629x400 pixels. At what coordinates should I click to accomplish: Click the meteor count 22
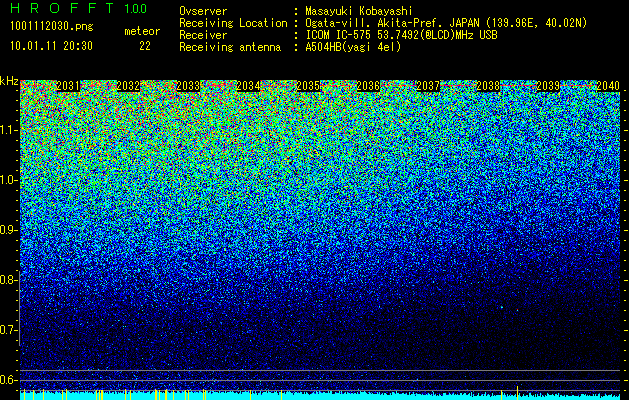pos(145,46)
